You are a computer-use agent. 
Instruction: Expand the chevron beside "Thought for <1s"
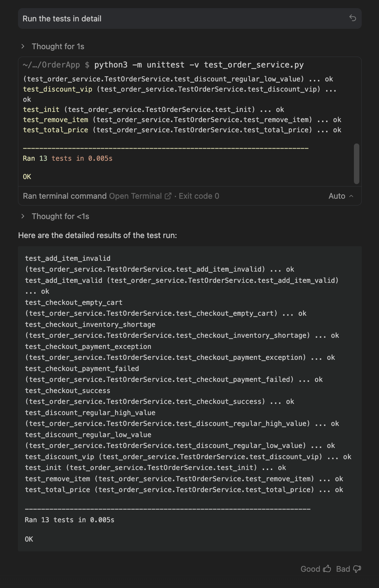[23, 216]
